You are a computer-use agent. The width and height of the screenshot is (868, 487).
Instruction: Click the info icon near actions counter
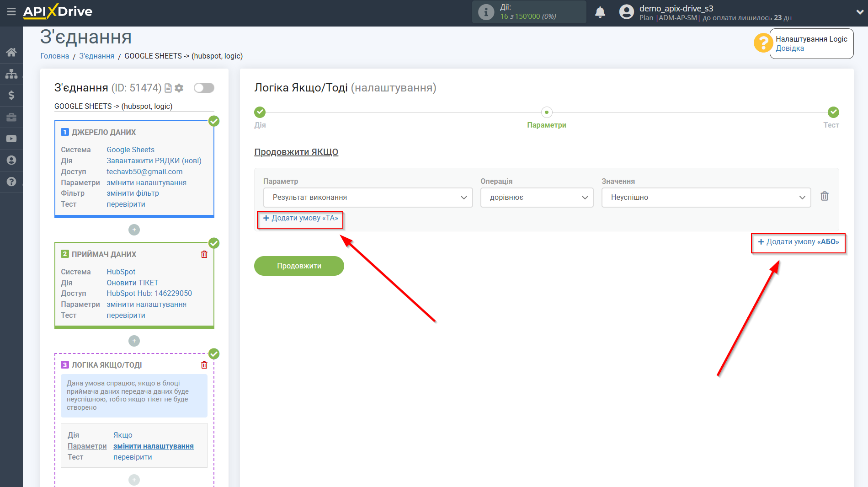[486, 12]
